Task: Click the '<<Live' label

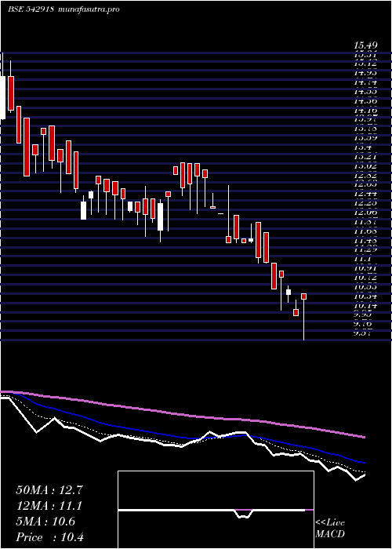Action: 330,523
